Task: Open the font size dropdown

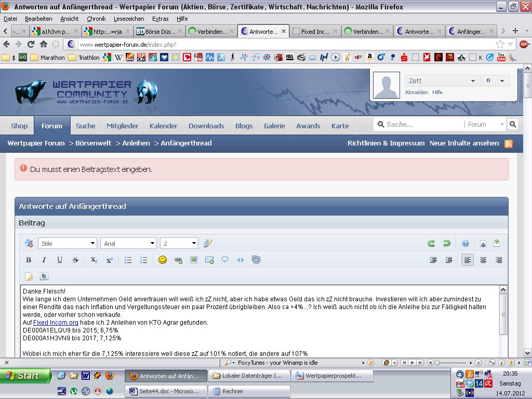Action: point(179,243)
